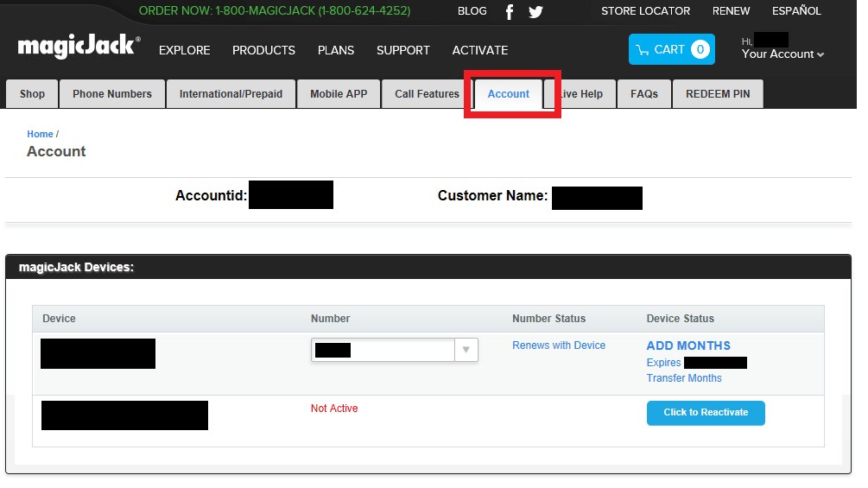Click the RENEW link in the top bar
Screen dimensions: 868x488
[x=731, y=11]
